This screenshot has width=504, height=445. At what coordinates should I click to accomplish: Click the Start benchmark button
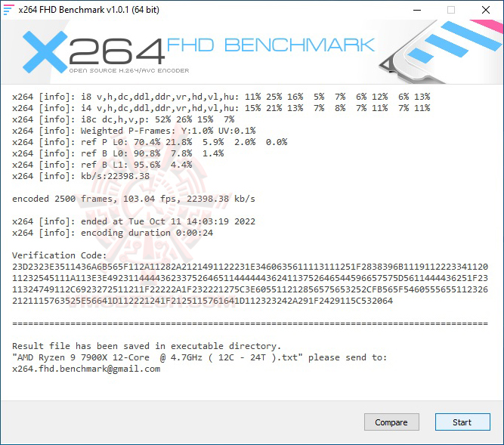click(x=462, y=422)
